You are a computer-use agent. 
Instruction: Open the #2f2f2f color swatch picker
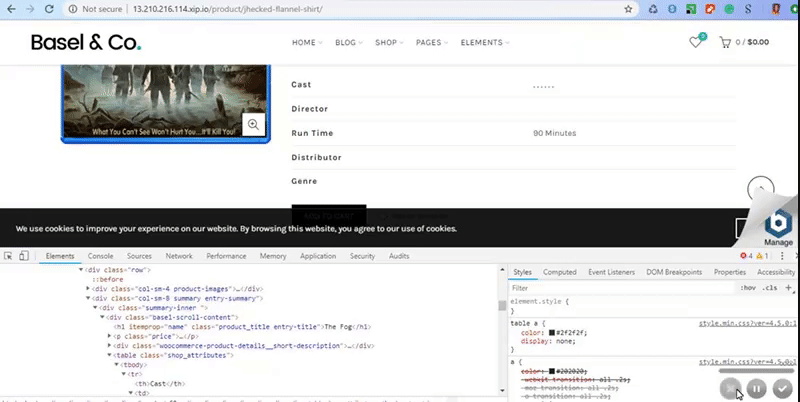pos(552,333)
